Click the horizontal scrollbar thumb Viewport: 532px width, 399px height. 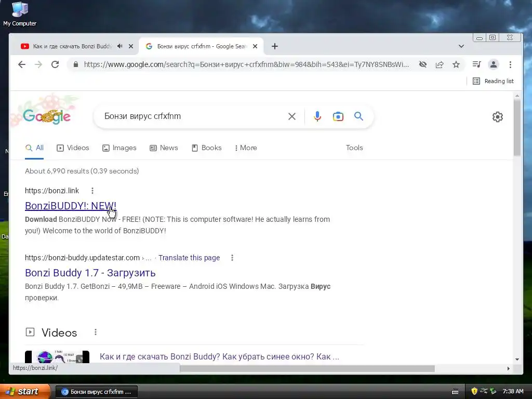click(x=307, y=368)
